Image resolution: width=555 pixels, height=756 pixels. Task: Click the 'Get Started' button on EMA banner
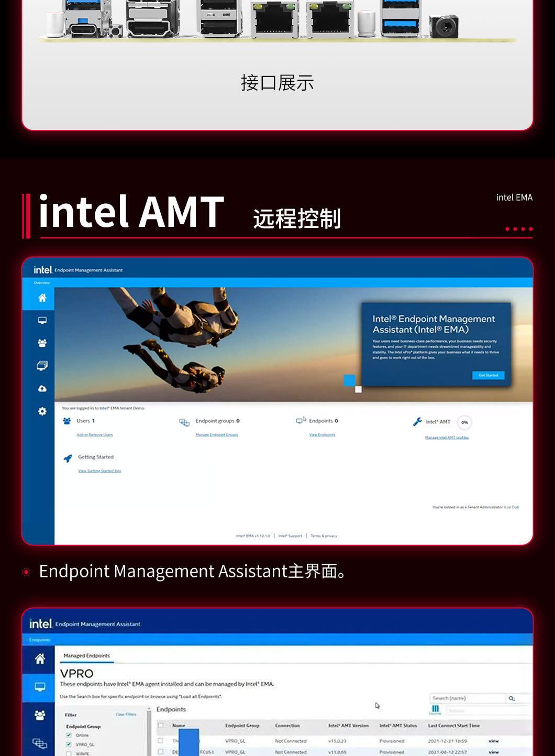489,375
